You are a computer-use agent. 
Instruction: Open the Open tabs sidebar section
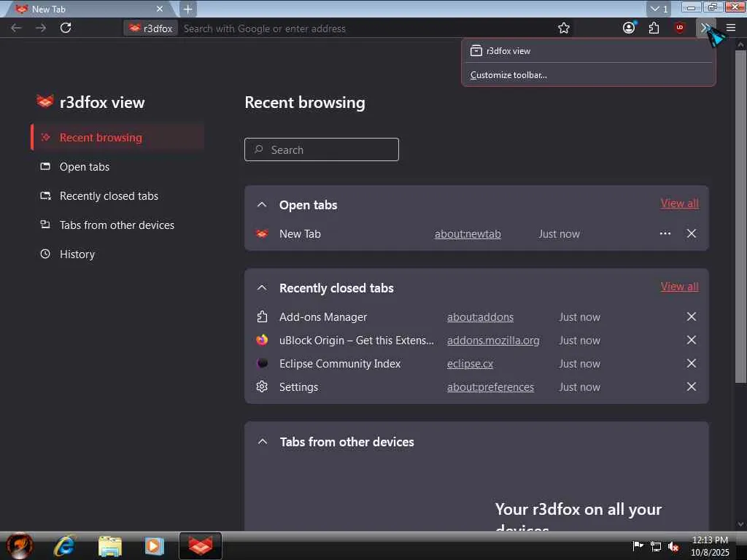pyautogui.click(x=117, y=167)
